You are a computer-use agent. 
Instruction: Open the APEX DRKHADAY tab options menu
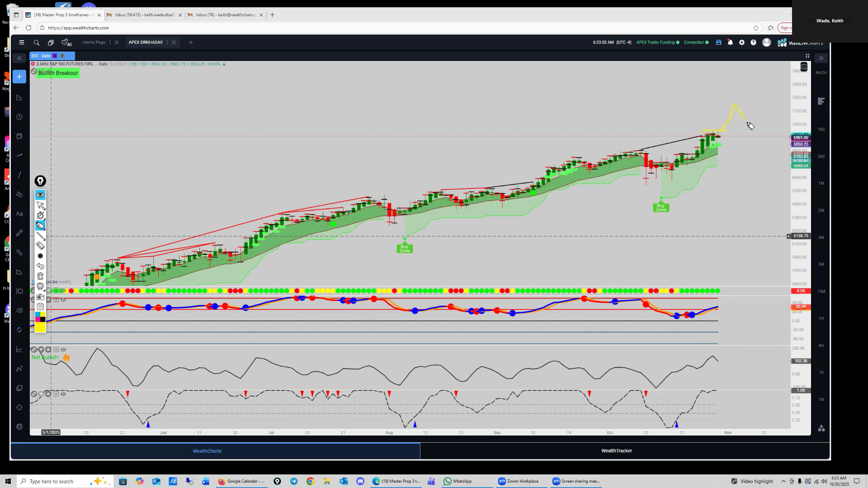click(167, 42)
